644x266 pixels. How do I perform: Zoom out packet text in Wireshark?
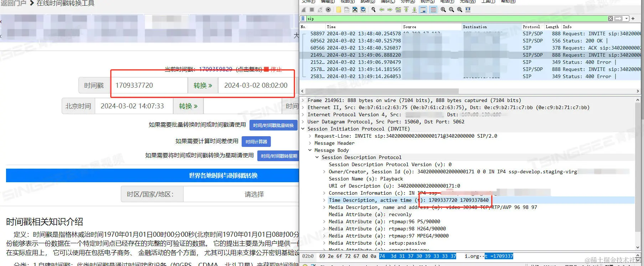click(452, 10)
